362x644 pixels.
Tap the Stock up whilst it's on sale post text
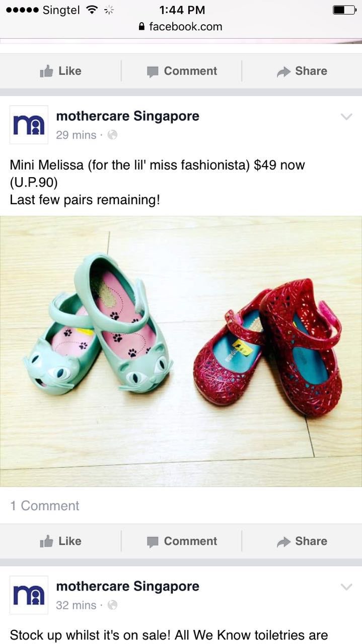click(169, 635)
